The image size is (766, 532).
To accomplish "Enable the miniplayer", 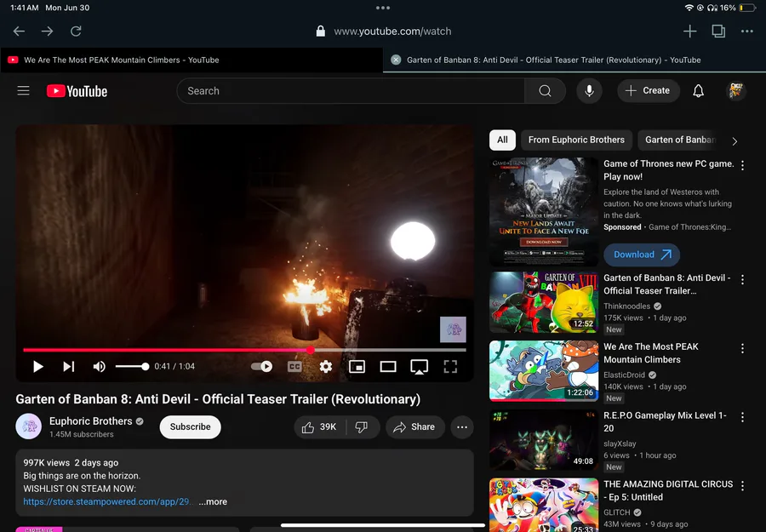I will pos(357,366).
